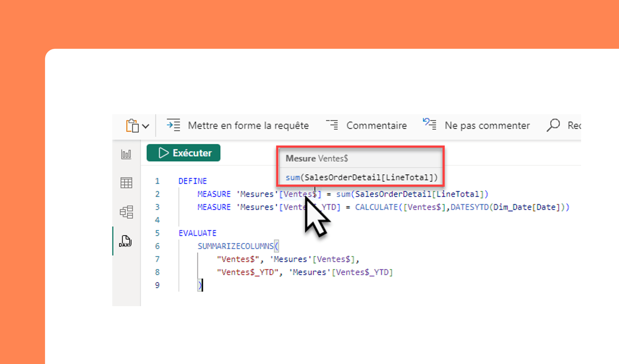Open the Model view icon
The height and width of the screenshot is (364, 619).
coord(126,212)
